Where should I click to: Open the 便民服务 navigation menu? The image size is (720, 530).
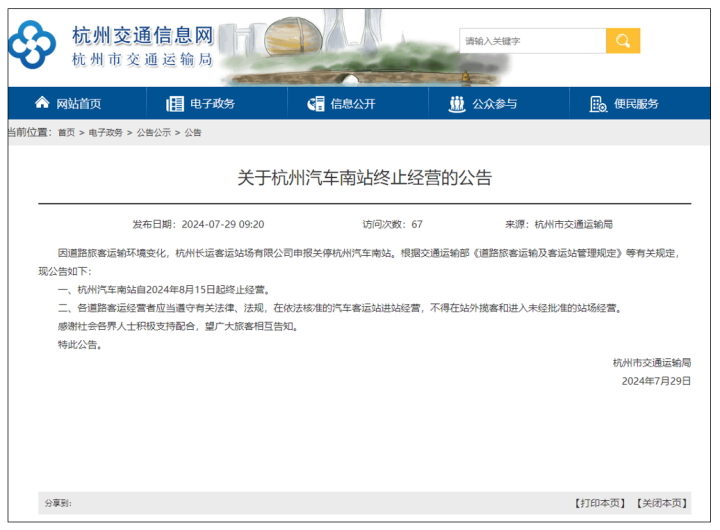point(636,104)
